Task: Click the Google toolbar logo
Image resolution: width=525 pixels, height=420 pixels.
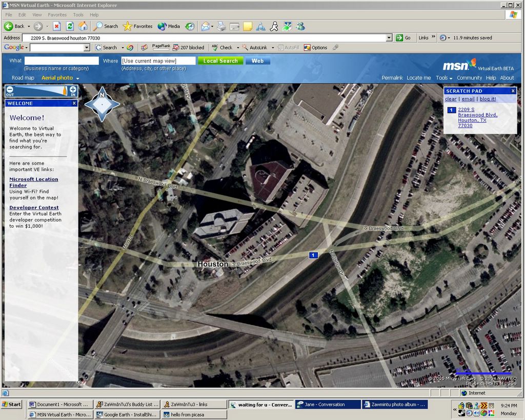Action: (x=14, y=47)
